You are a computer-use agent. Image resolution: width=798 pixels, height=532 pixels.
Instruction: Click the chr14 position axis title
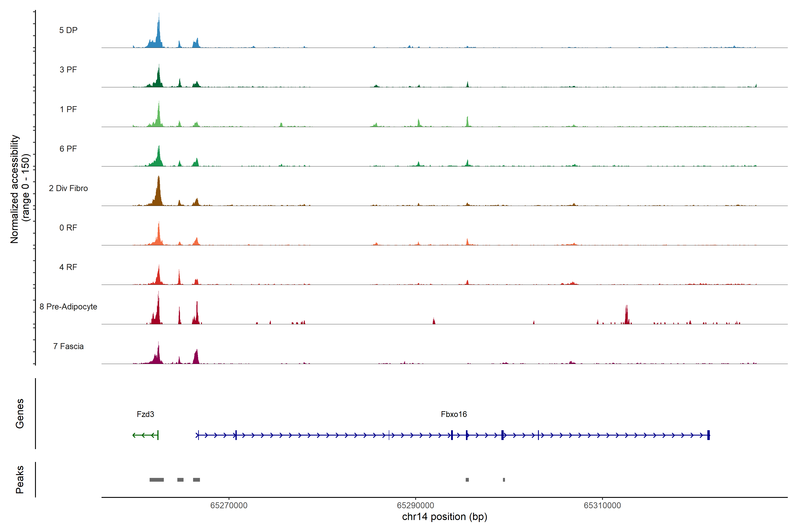[444, 517]
